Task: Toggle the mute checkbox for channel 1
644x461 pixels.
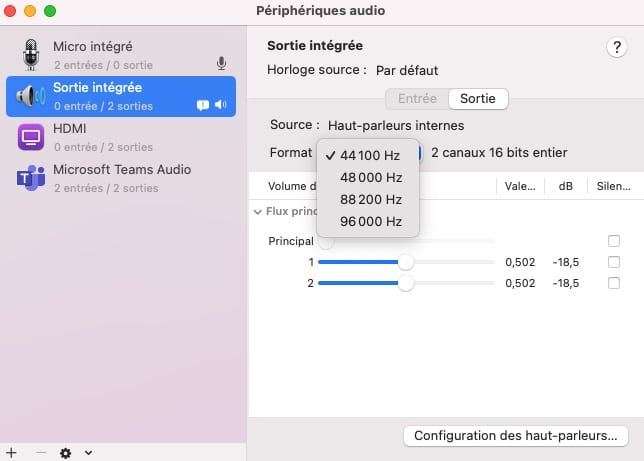Action: (x=614, y=262)
